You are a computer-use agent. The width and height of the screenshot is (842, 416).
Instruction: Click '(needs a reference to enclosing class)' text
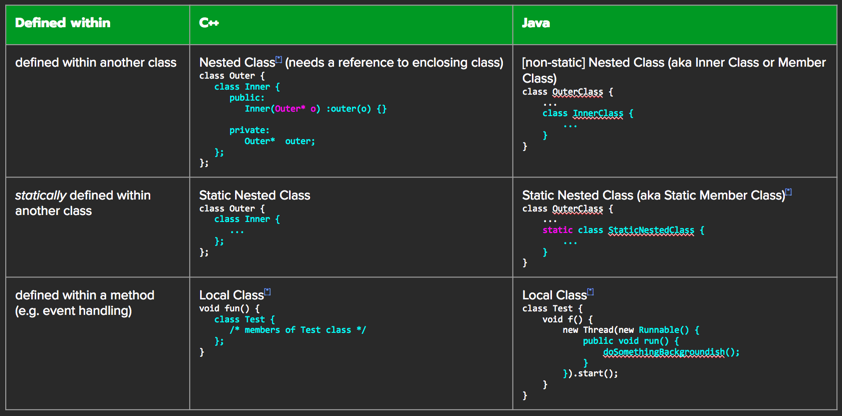tap(394, 63)
